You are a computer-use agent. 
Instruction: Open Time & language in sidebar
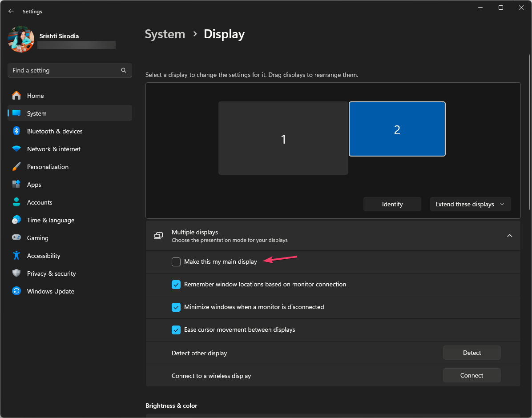click(50, 220)
